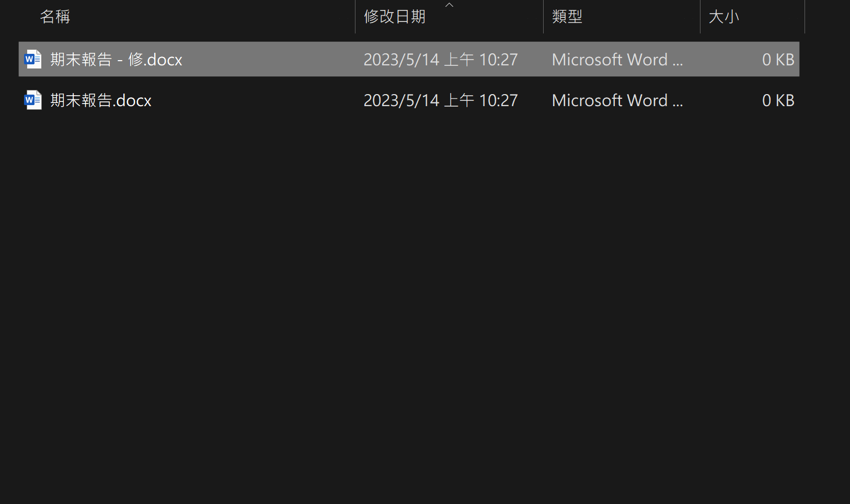The image size is (850, 504).
Task: Sort files by the 類型 column header
Action: click(567, 17)
